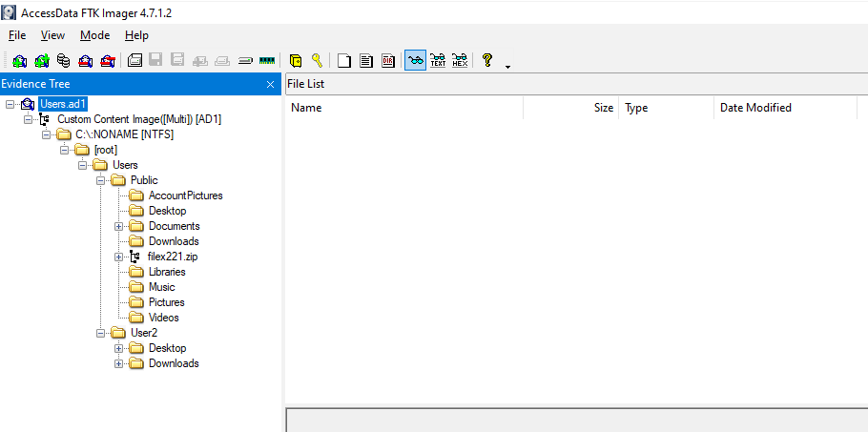The image size is (868, 432).
Task: Expand the Documents folder under Public
Action: tap(119, 226)
